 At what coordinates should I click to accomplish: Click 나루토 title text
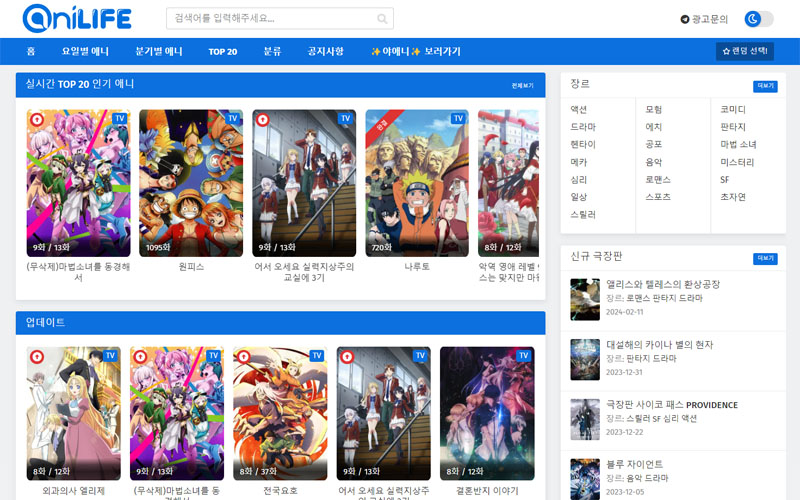(417, 267)
